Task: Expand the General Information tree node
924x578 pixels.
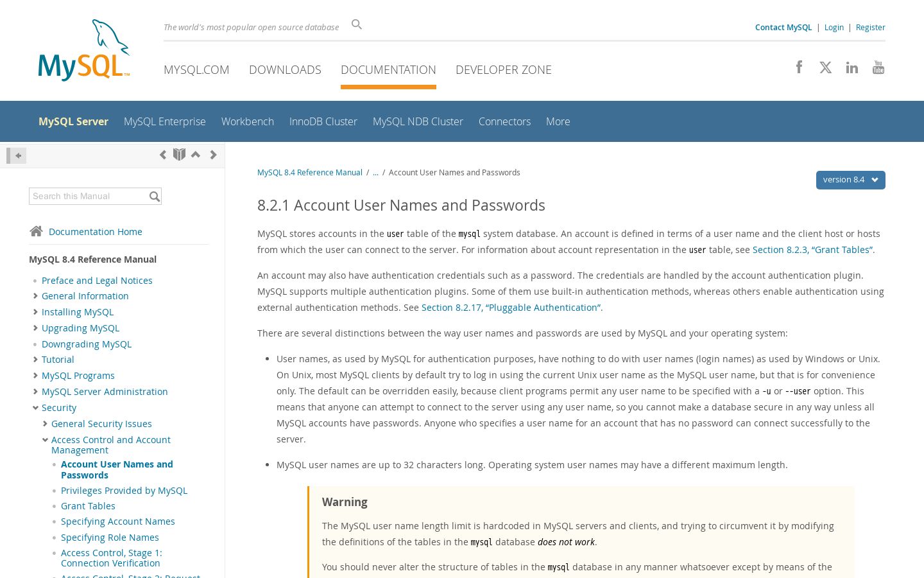Action: 35,296
